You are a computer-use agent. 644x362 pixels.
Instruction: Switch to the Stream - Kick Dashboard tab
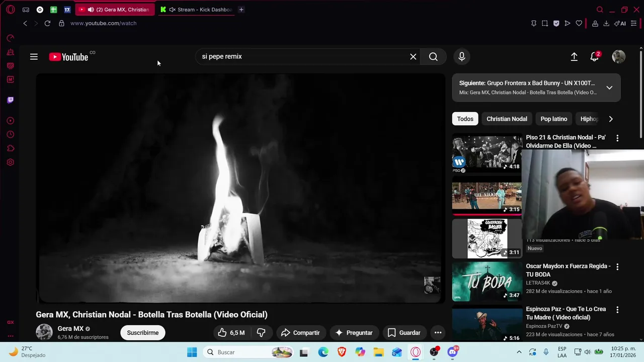(x=195, y=10)
